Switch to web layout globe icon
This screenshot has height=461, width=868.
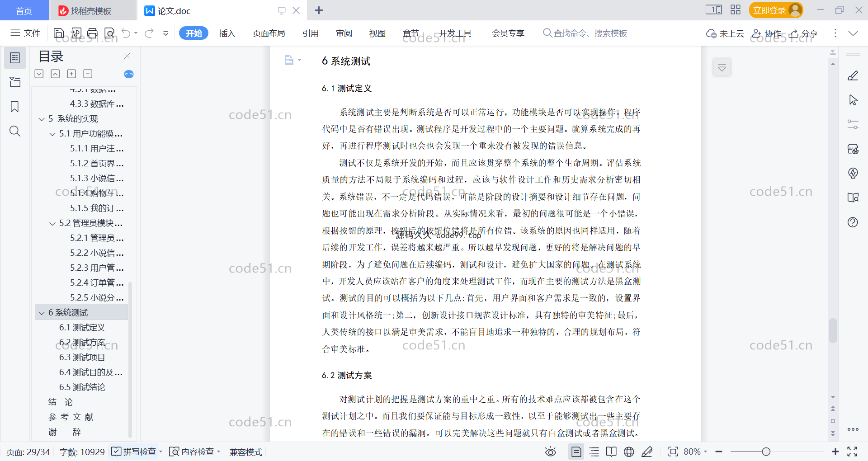(x=629, y=452)
